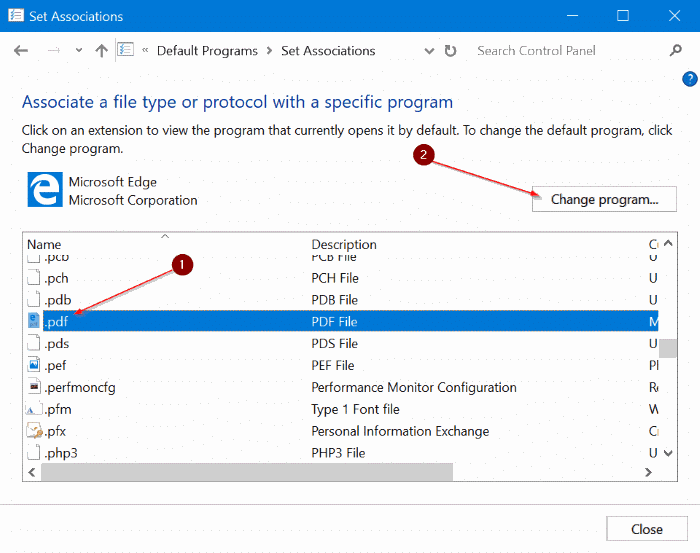This screenshot has height=553, width=700.
Task: Select the .pef extension row
Action: [x=342, y=366]
